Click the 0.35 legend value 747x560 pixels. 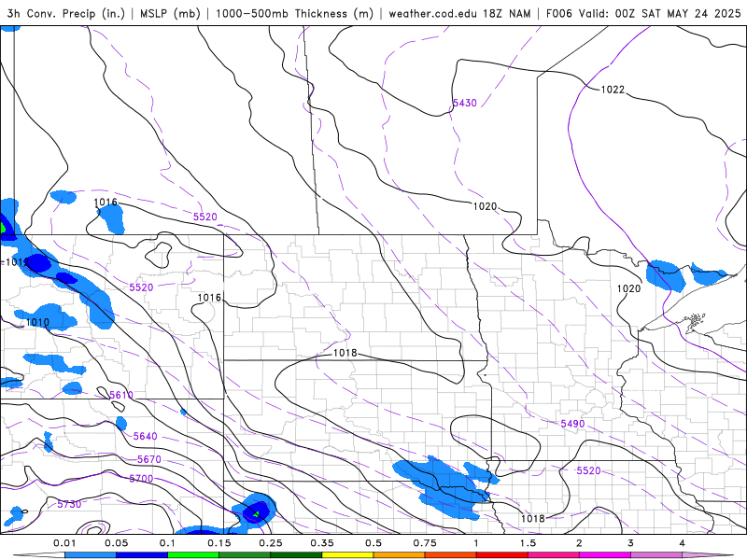[322, 543]
